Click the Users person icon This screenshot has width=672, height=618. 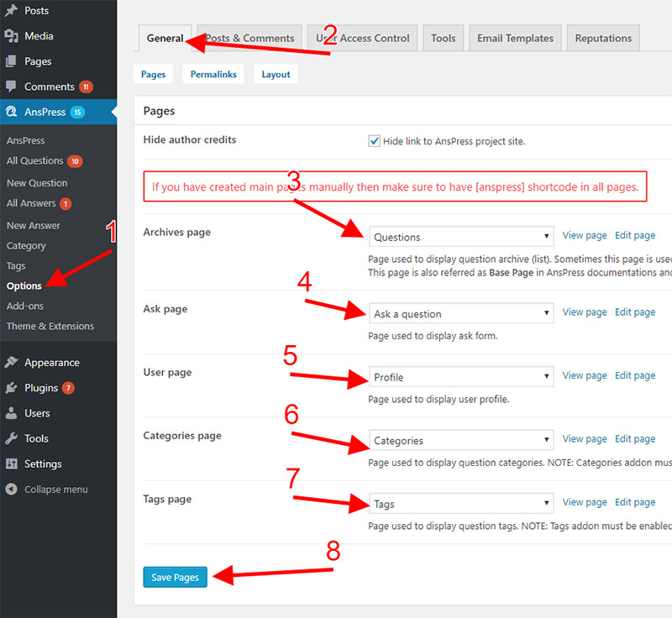11,413
